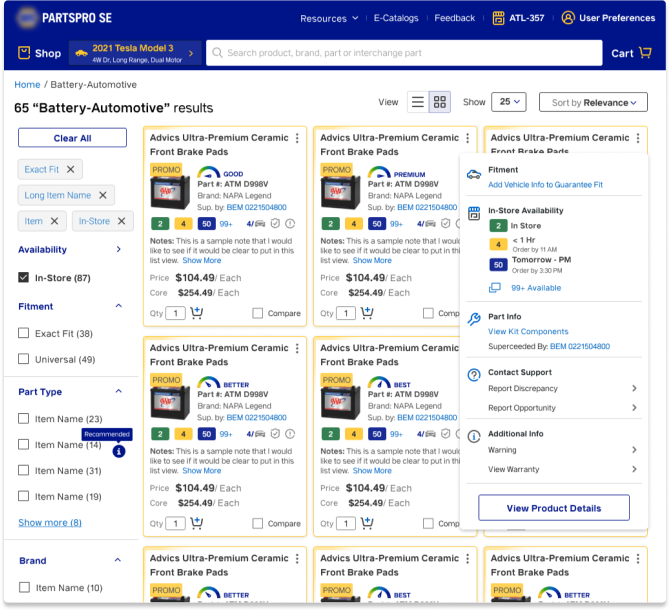670x611 pixels.
Task: Click Show More notes on GOOD card
Action: (x=202, y=260)
